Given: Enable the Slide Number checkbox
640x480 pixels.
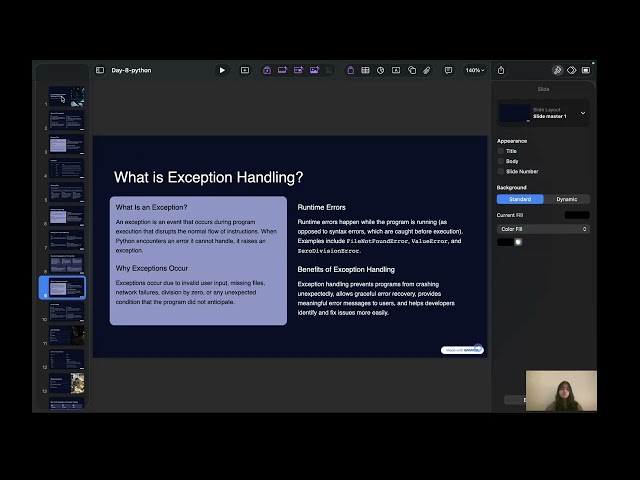Looking at the screenshot, I should (x=501, y=171).
